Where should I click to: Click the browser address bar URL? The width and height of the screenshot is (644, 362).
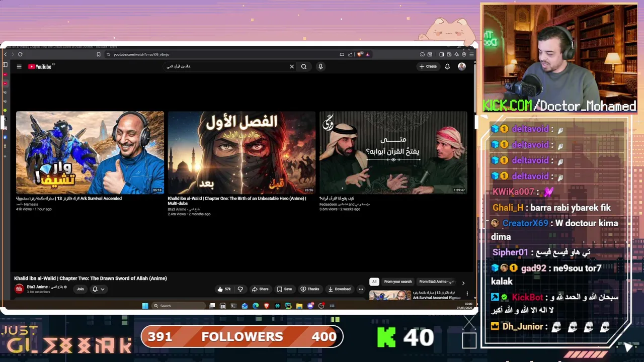click(141, 54)
